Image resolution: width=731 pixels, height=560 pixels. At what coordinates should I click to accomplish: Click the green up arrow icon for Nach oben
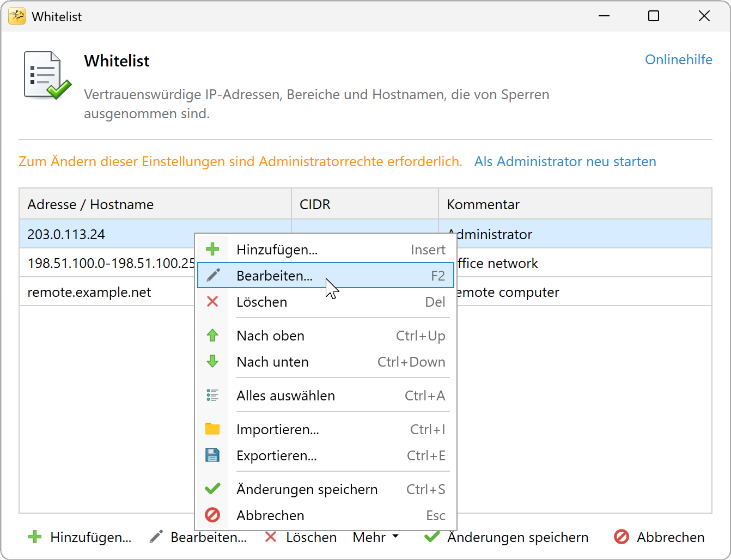click(212, 336)
